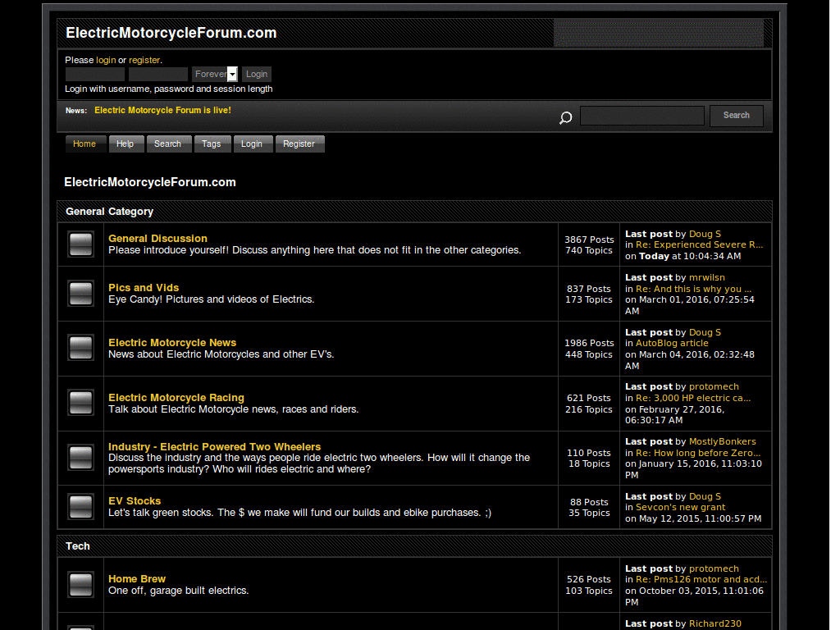The height and width of the screenshot is (630, 840).
Task: Open the Search menu tab
Action: pos(167,144)
